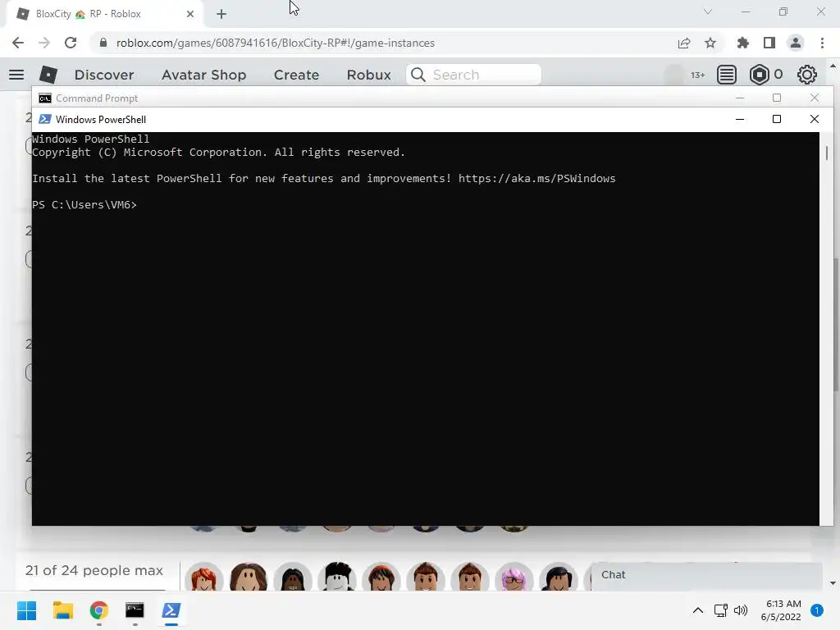The height and width of the screenshot is (630, 840).
Task: Maximize the Windows PowerShell window
Action: (777, 119)
